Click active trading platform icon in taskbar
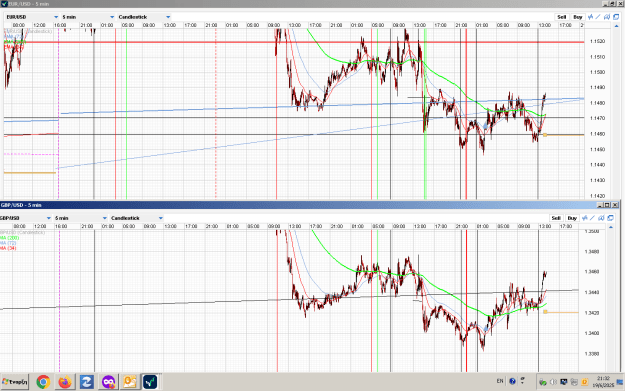The width and height of the screenshot is (625, 391). pyautogui.click(x=150, y=382)
